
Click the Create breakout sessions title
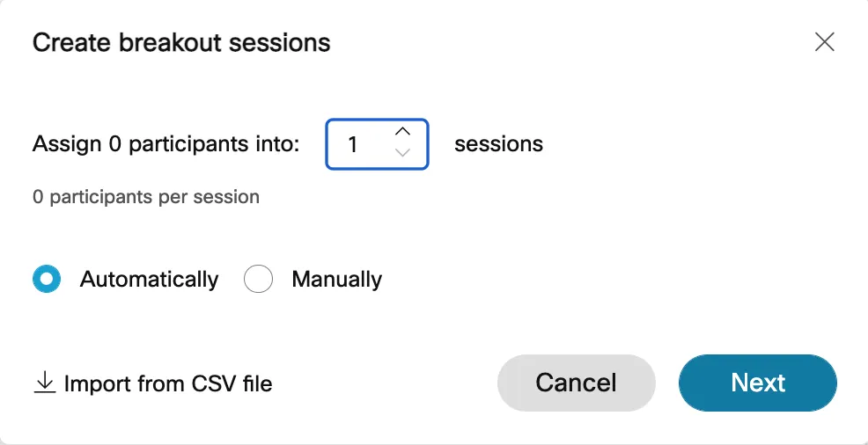(x=181, y=42)
